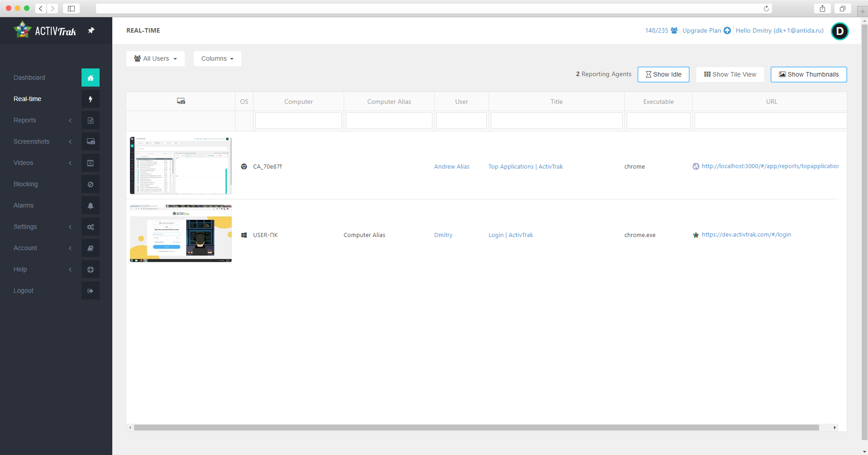Click the Account book icon
This screenshot has height=455, width=868.
tap(91, 248)
